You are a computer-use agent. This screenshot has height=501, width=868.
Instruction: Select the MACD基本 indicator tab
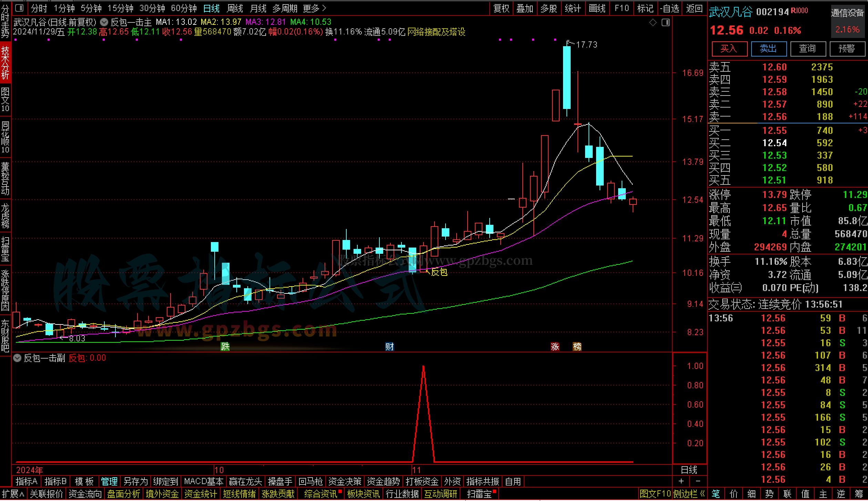[204, 481]
